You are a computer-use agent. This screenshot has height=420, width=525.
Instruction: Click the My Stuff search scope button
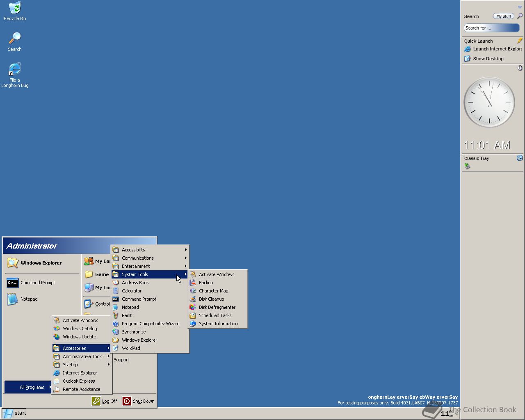pyautogui.click(x=503, y=16)
